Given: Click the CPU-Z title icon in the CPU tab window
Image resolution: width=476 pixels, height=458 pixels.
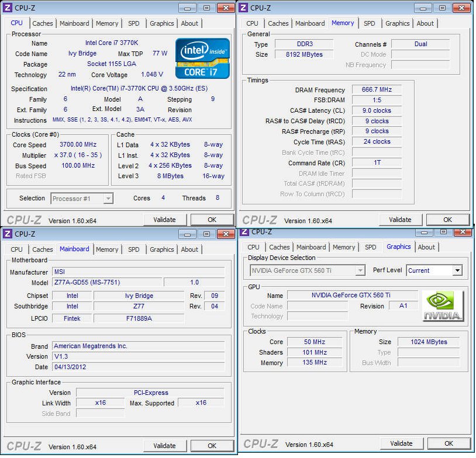Looking at the screenshot, I should click(8, 8).
